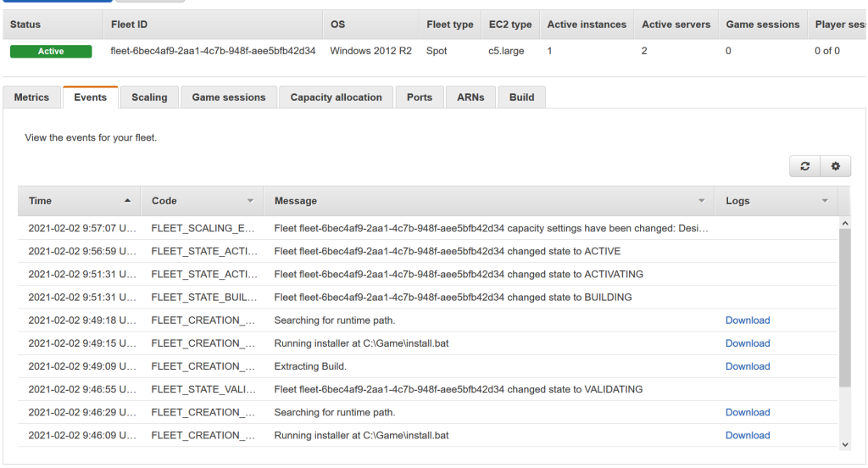Open the Code column filter dropdown
This screenshot has width=868, height=468.
pos(250,201)
